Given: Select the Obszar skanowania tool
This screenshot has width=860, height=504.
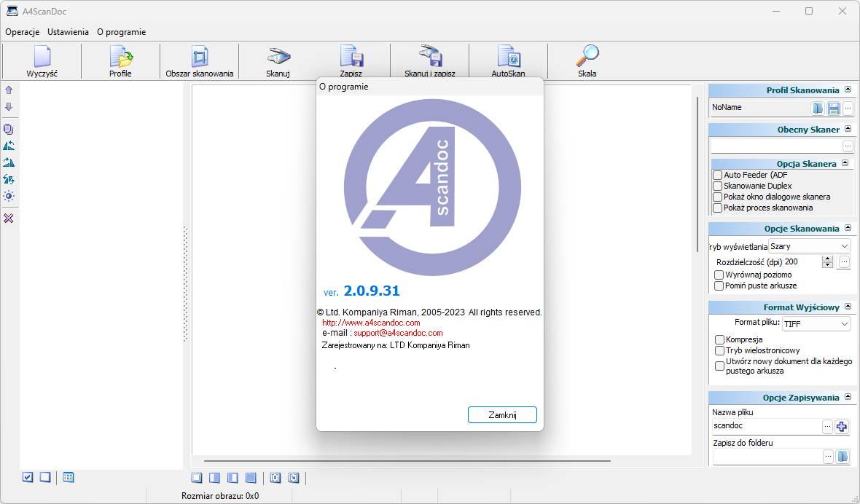Looking at the screenshot, I should (200, 61).
